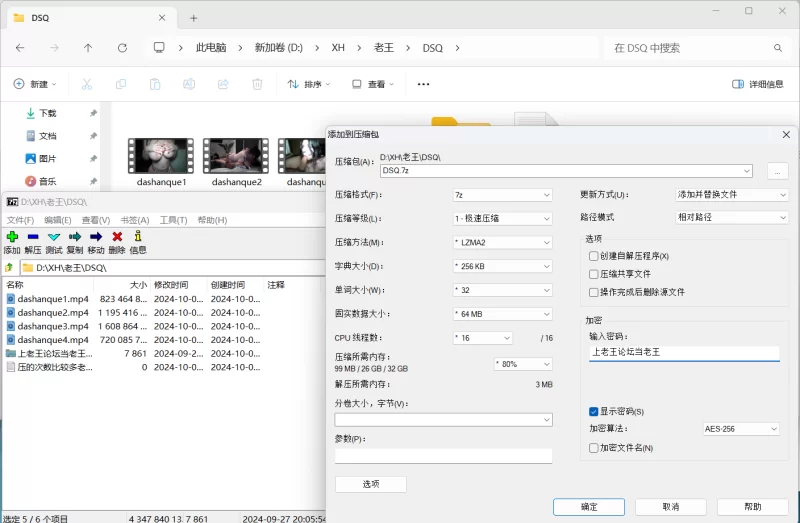This screenshot has height=523, width=800.
Task: Click the 添加 (Add) icon in 7-Zip toolbar
Action: pyautogui.click(x=12, y=237)
